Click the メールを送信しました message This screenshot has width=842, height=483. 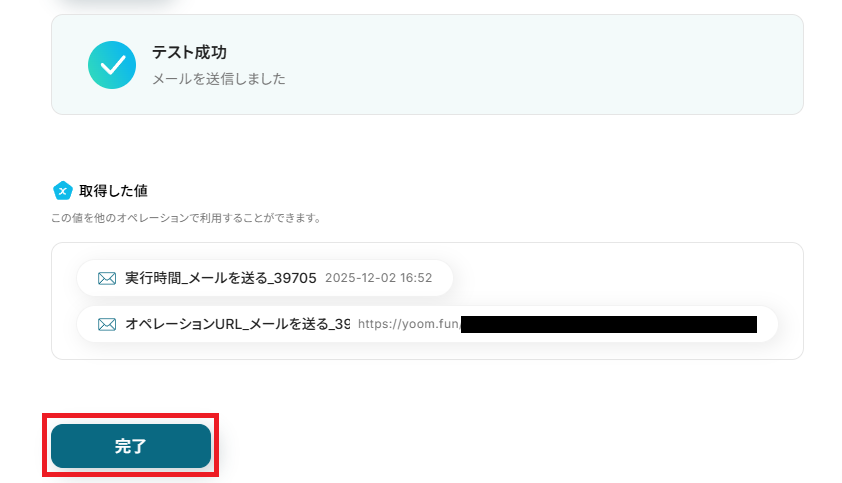219,79
